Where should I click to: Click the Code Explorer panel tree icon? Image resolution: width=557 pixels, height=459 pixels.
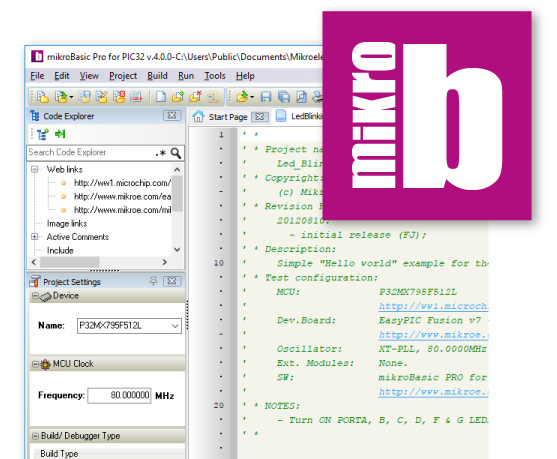point(34,116)
